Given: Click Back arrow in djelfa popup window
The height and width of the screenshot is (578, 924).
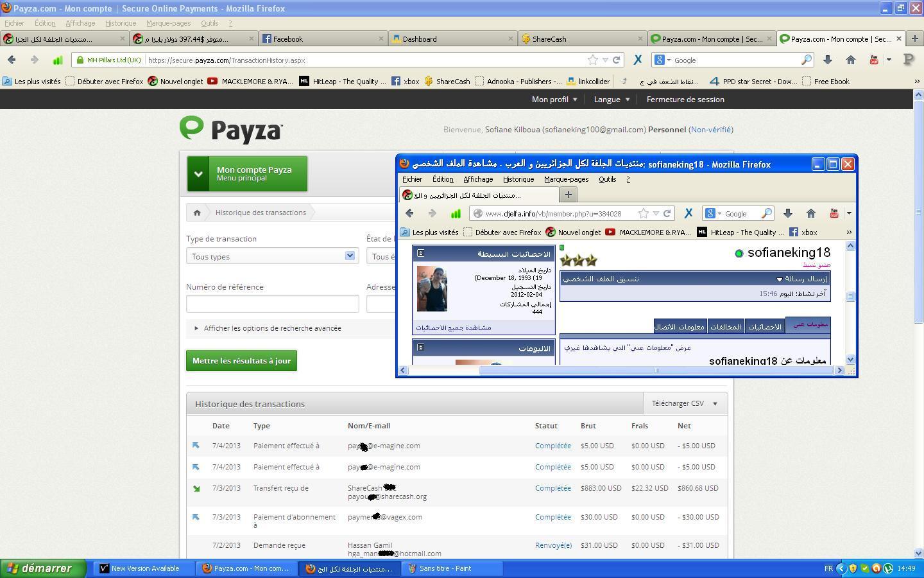Looking at the screenshot, I should point(409,213).
